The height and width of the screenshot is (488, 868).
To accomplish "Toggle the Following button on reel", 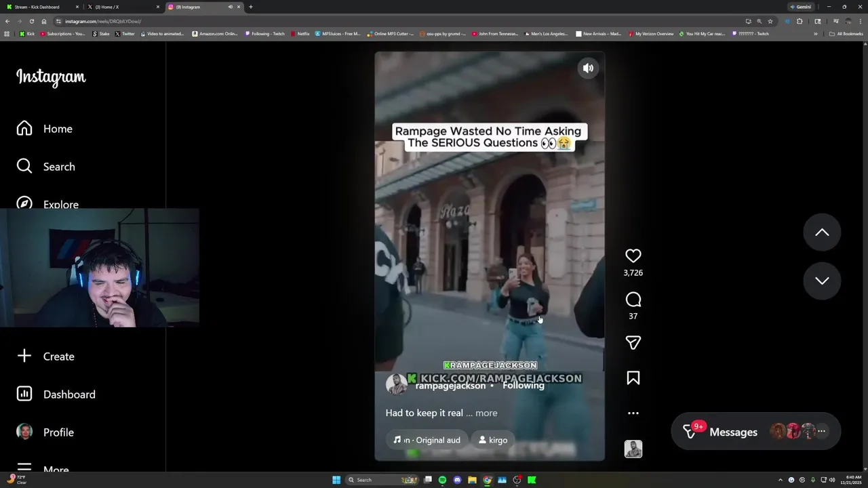I will [x=524, y=385].
